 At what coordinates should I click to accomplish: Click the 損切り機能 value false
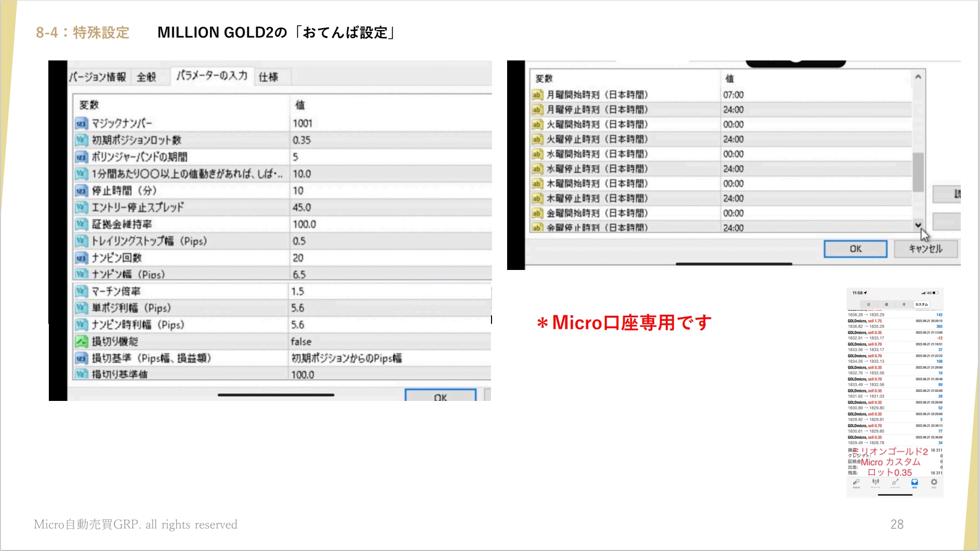pos(301,341)
